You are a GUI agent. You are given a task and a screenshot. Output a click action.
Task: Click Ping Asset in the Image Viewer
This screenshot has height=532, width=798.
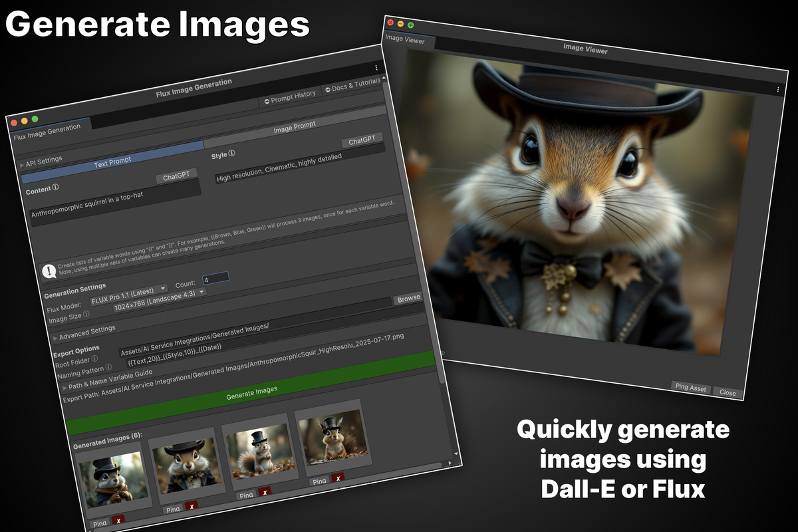[691, 388]
